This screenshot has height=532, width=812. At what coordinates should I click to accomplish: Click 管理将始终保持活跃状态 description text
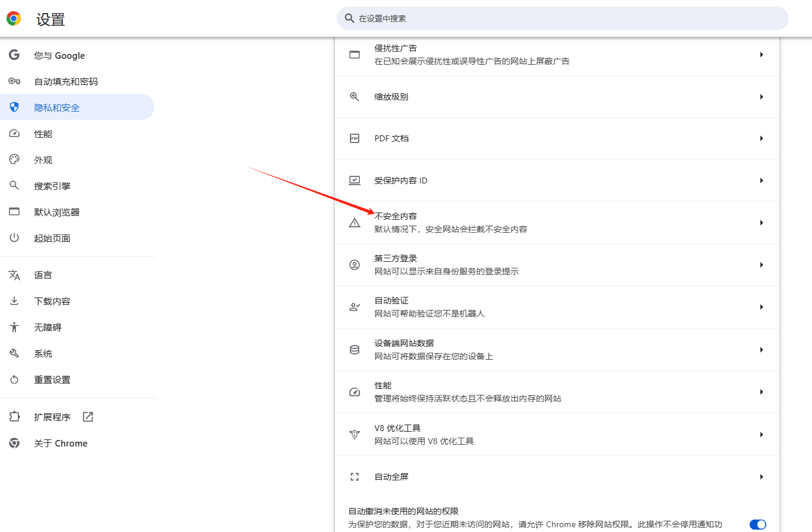tap(467, 398)
